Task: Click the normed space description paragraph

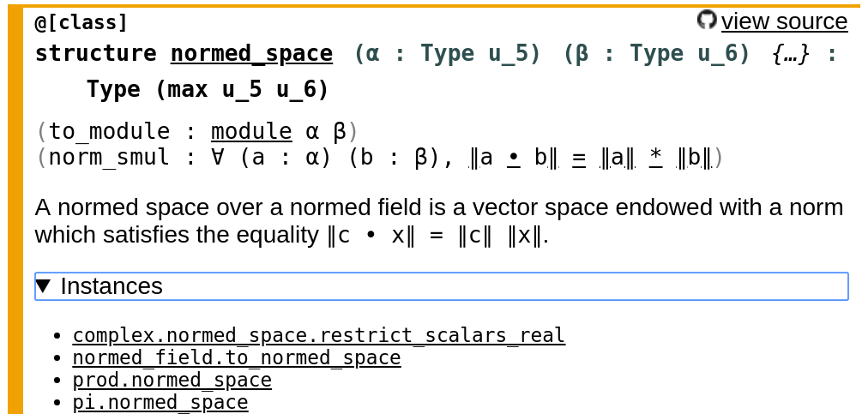Action: [439, 221]
